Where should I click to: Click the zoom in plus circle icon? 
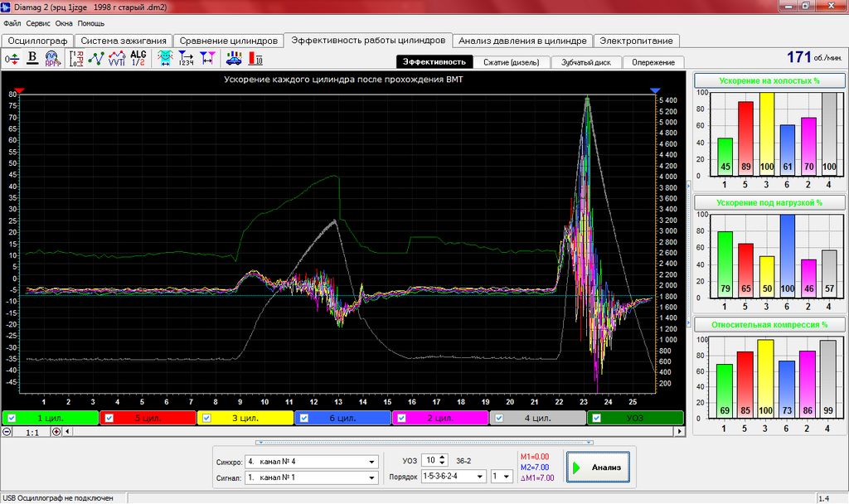(x=56, y=432)
